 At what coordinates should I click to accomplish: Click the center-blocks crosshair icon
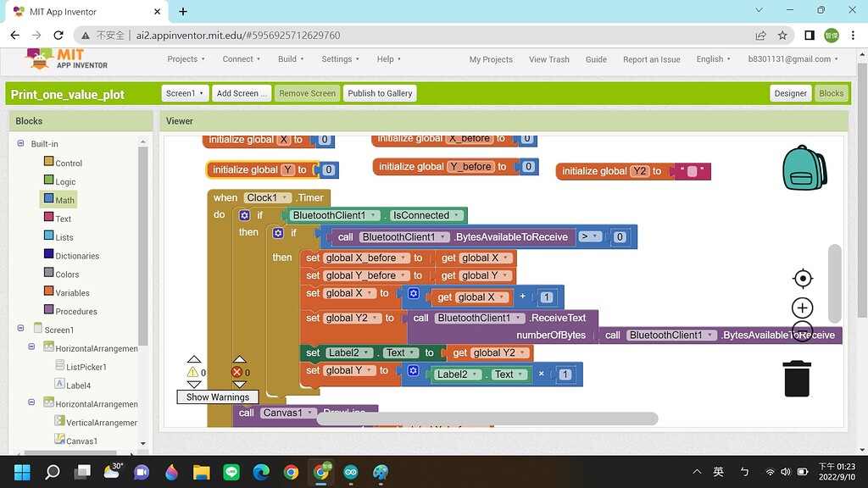point(803,278)
